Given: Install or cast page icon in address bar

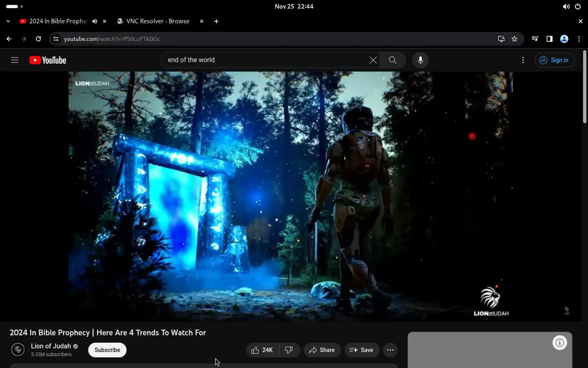Looking at the screenshot, I should [x=501, y=39].
